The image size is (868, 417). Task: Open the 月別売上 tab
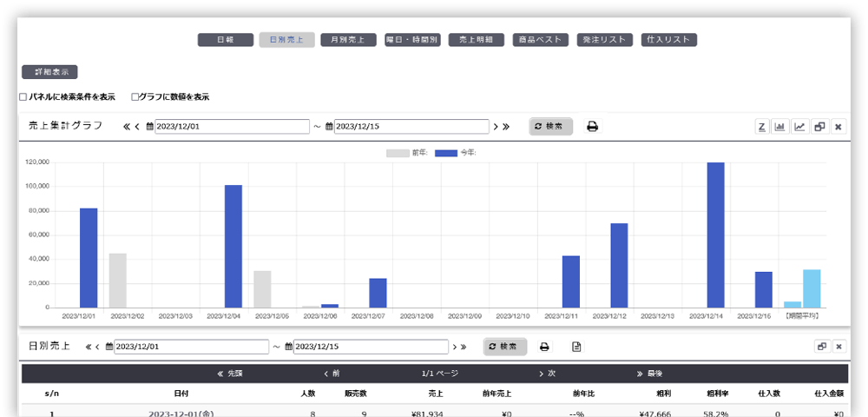(x=348, y=40)
